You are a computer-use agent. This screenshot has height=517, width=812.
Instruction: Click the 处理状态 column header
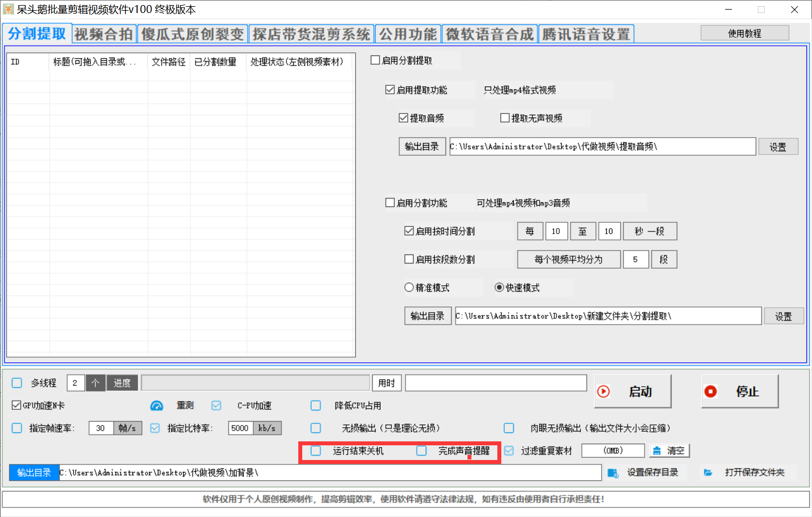click(x=299, y=62)
